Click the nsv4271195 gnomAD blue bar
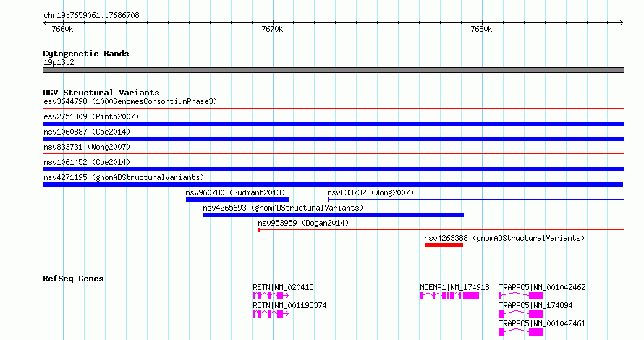The height and width of the screenshot is (340, 644). pos(333,184)
